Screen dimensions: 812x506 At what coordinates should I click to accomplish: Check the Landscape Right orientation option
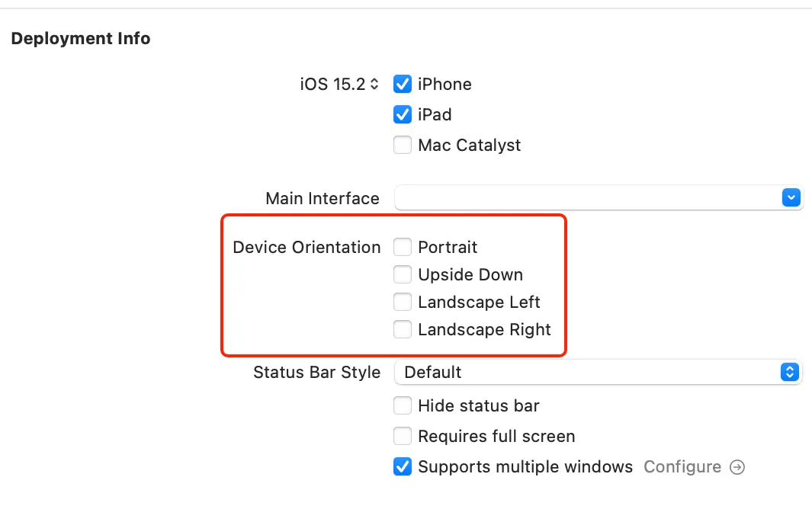tap(403, 329)
